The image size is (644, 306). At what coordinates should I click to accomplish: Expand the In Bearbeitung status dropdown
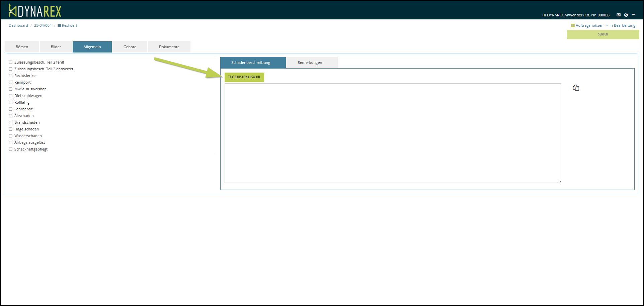click(x=622, y=25)
